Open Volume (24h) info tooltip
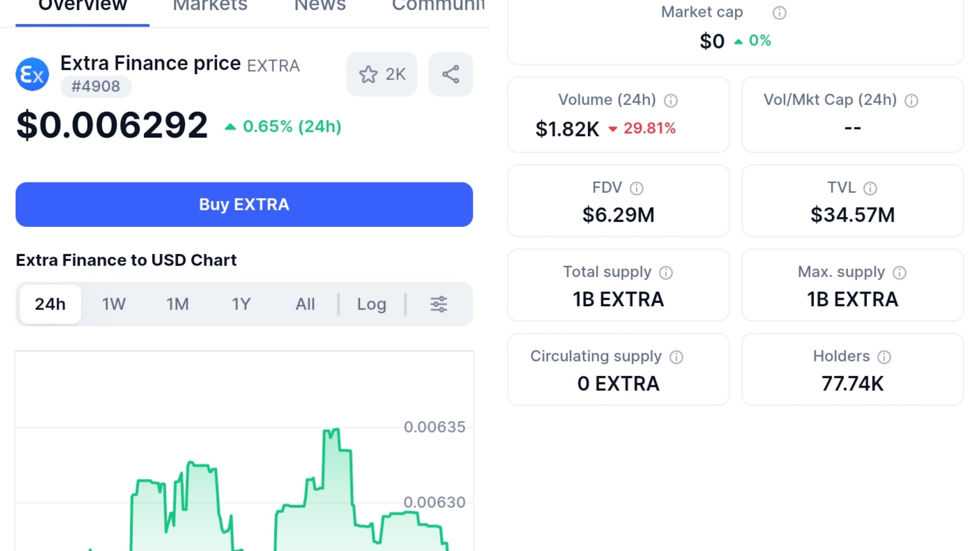980x551 pixels. click(x=670, y=100)
